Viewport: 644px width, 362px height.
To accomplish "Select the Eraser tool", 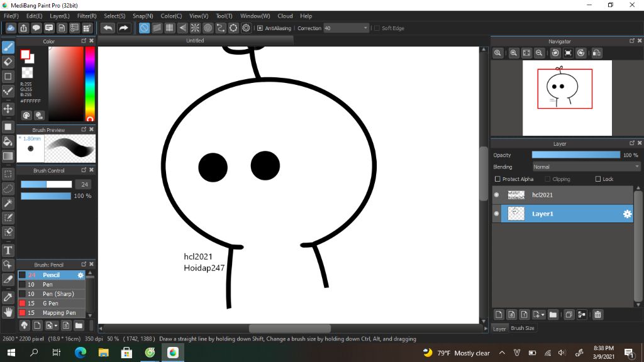I will click(x=8, y=62).
